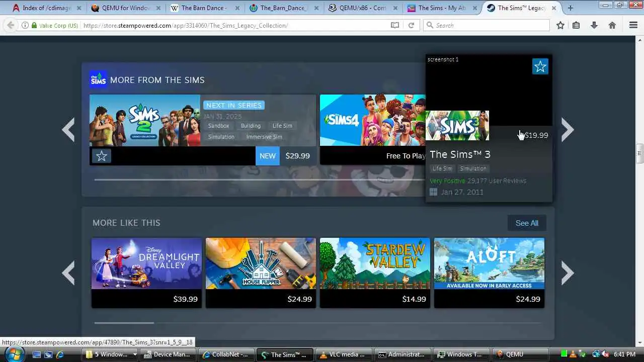Click the Sandbox tag
The height and width of the screenshot is (362, 644).
click(x=218, y=126)
